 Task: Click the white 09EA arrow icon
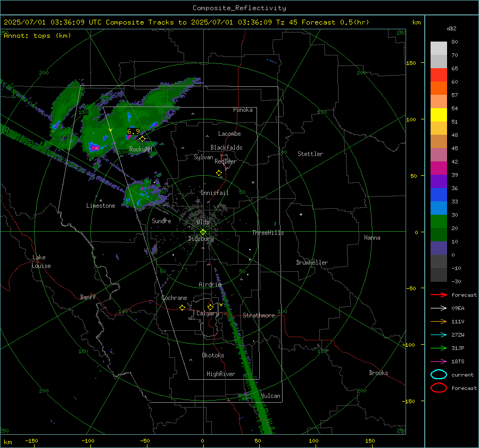[439, 308]
